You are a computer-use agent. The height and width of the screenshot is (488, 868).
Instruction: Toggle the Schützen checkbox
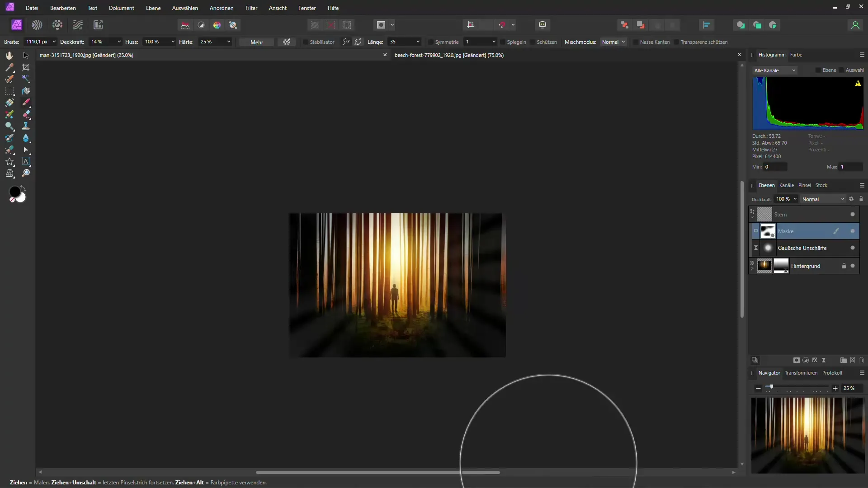pos(533,42)
